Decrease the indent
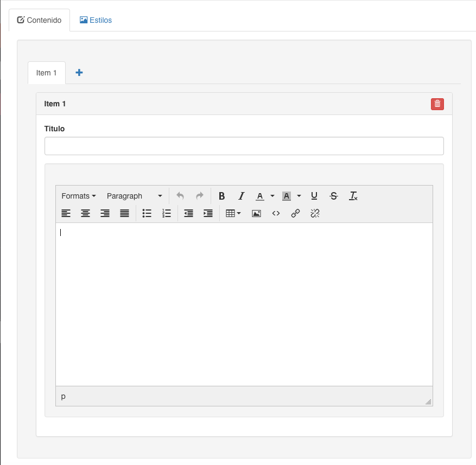The height and width of the screenshot is (465, 476). coord(188,213)
